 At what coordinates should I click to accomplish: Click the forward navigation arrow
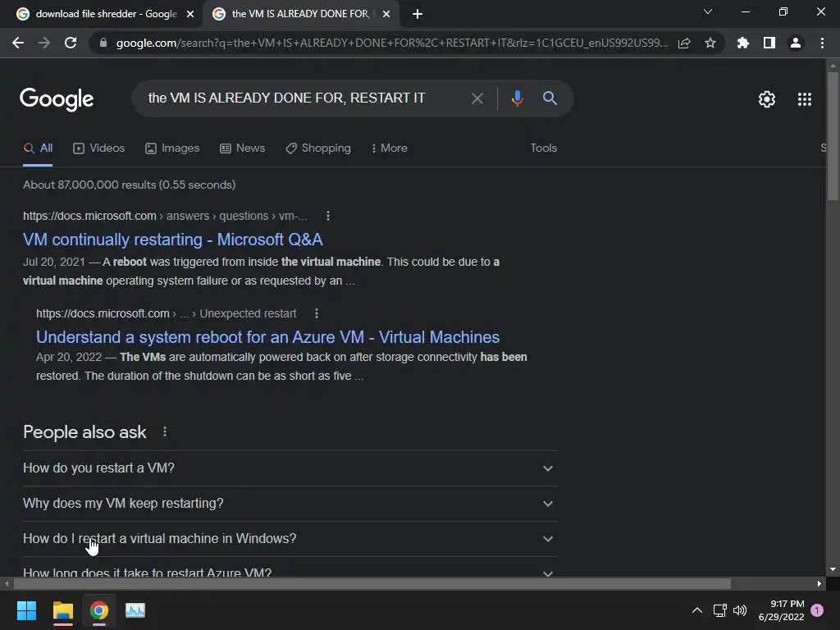click(44, 43)
